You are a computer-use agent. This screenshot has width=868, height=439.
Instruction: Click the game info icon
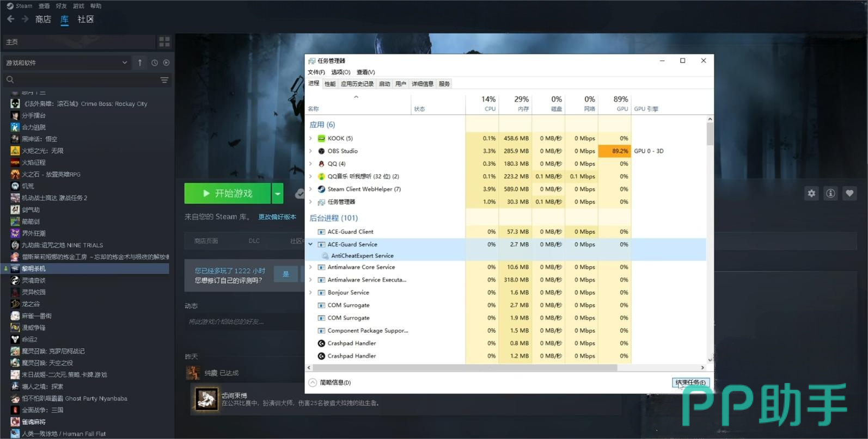(830, 193)
